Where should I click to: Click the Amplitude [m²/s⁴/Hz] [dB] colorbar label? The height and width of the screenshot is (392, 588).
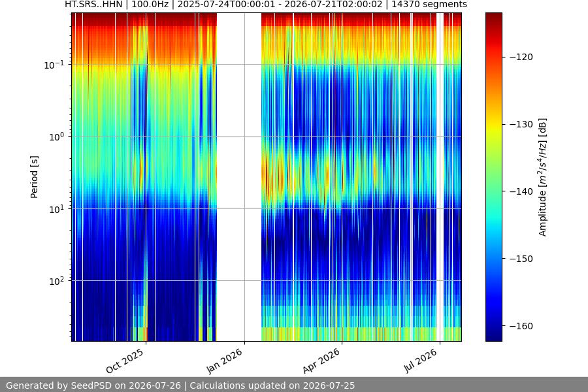(x=543, y=177)
